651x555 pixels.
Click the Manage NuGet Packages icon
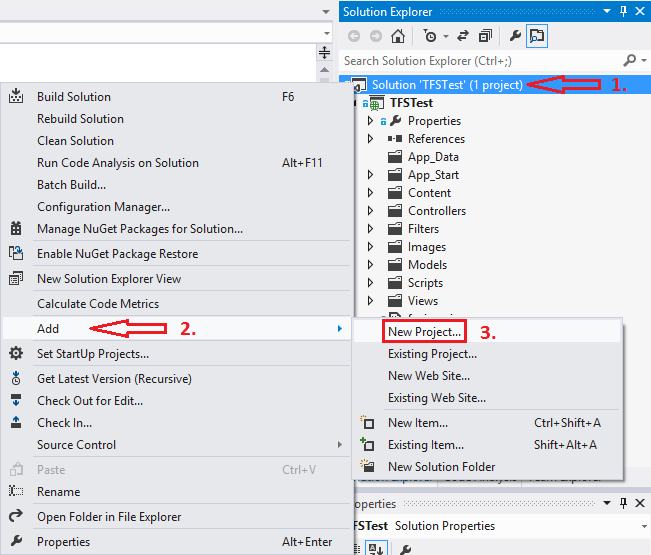pos(16,228)
